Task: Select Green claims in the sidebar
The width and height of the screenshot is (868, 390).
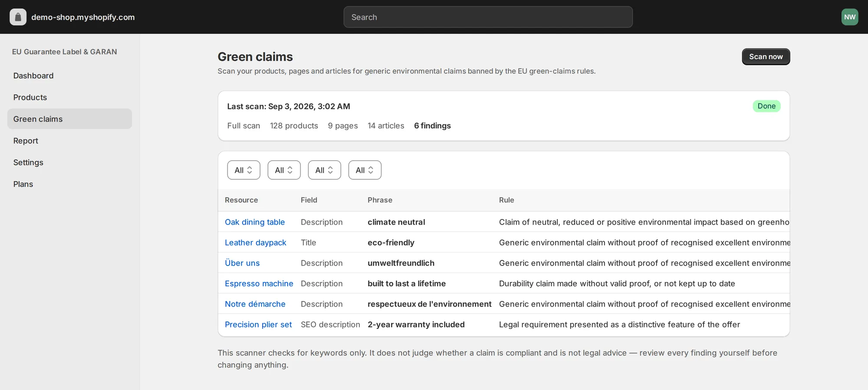Action: coord(69,119)
